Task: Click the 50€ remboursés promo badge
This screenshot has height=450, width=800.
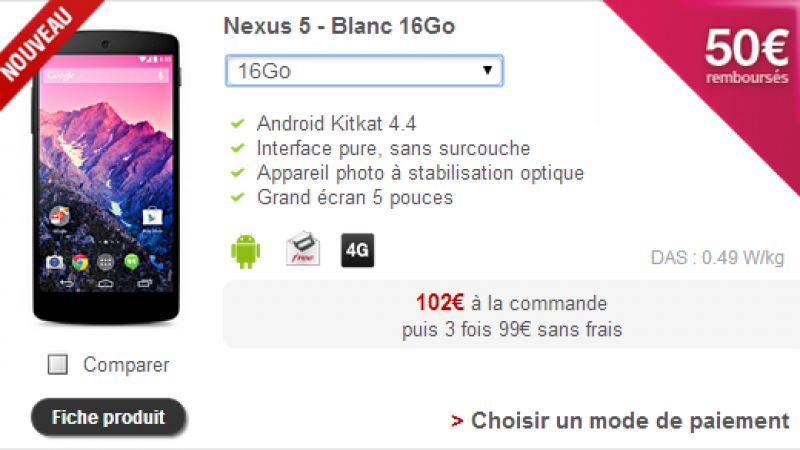Action: pos(745,55)
